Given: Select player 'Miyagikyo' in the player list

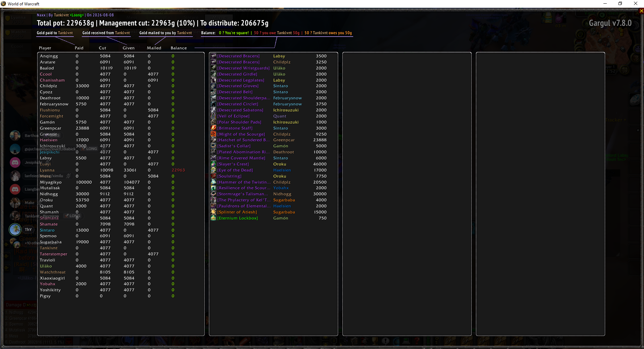Looking at the screenshot, I should [51, 182].
